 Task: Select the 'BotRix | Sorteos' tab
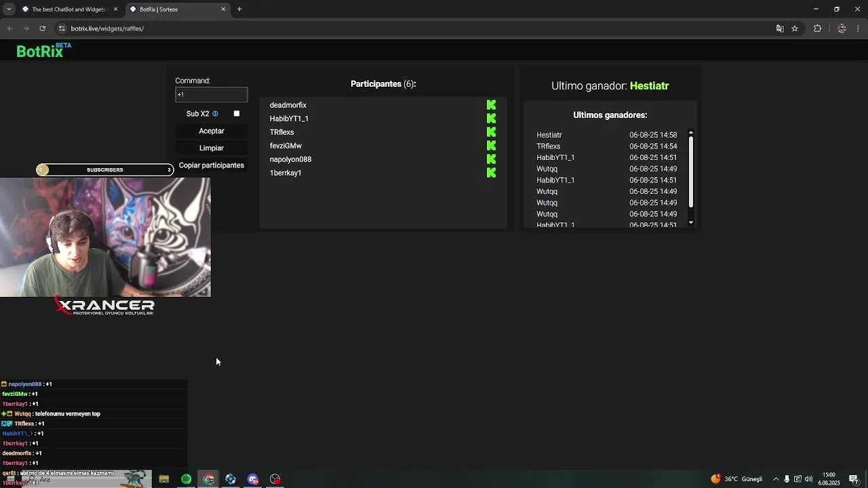tap(178, 9)
